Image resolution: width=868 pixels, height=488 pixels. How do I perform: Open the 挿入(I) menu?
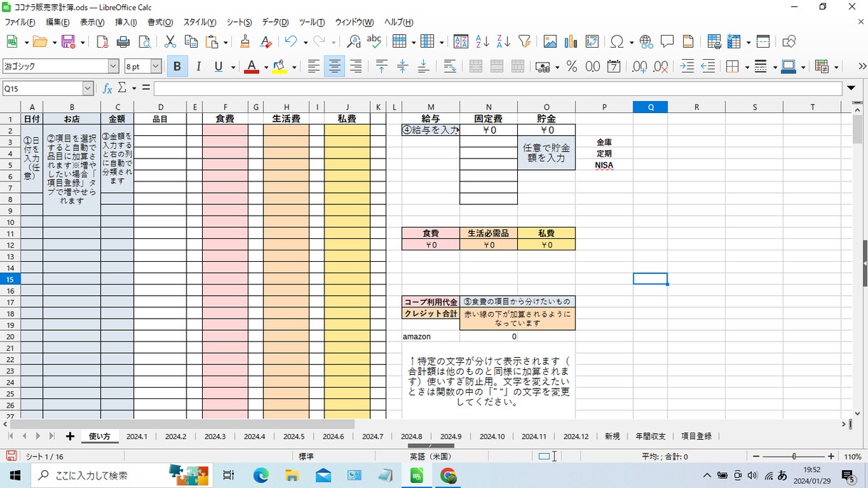125,22
